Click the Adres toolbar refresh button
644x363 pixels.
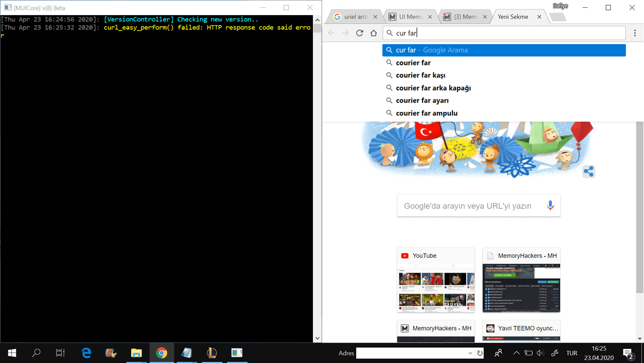[x=480, y=353]
